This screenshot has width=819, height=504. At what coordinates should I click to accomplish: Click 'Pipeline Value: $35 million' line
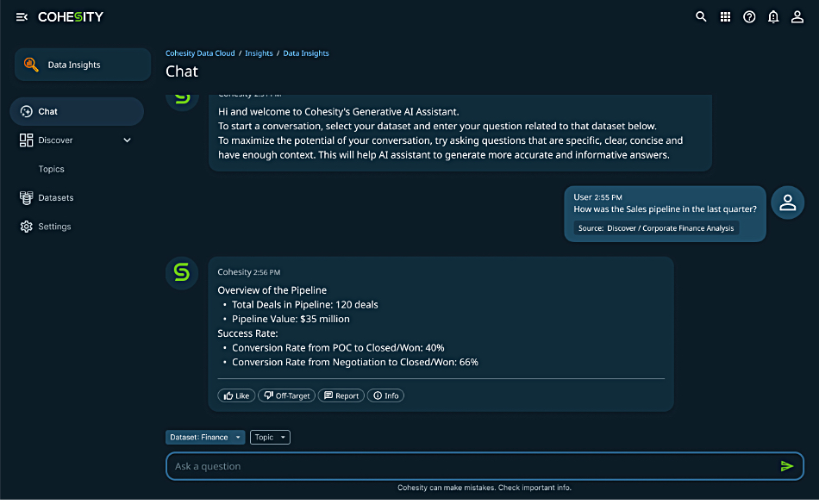point(291,319)
